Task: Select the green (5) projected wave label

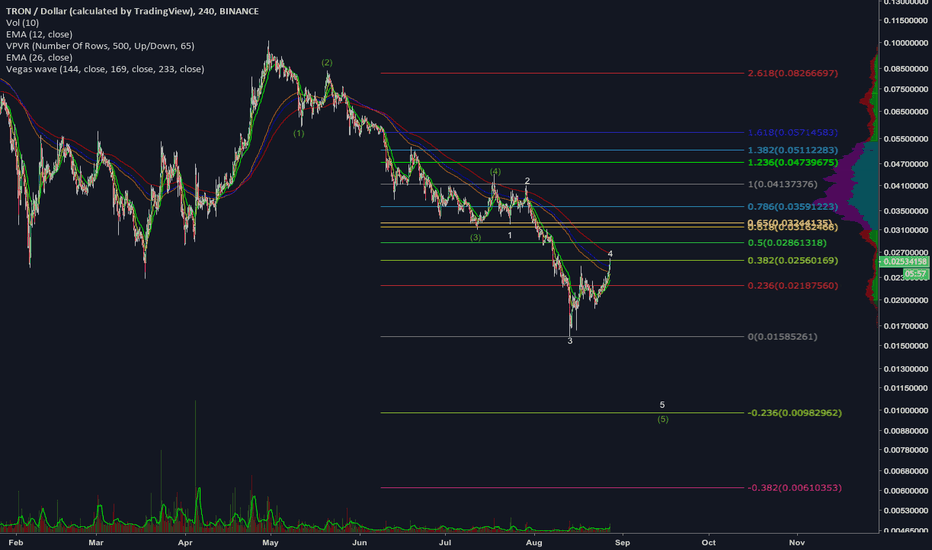Action: click(663, 419)
